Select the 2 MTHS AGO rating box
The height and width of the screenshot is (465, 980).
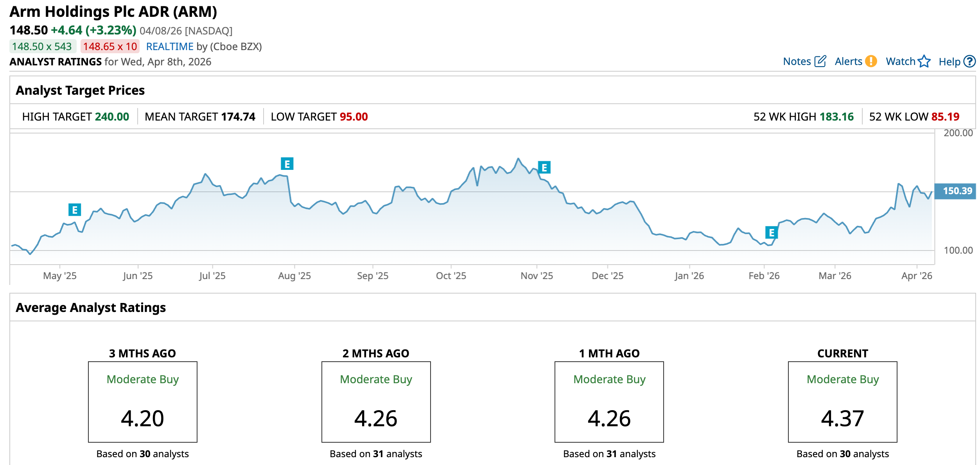(376, 402)
